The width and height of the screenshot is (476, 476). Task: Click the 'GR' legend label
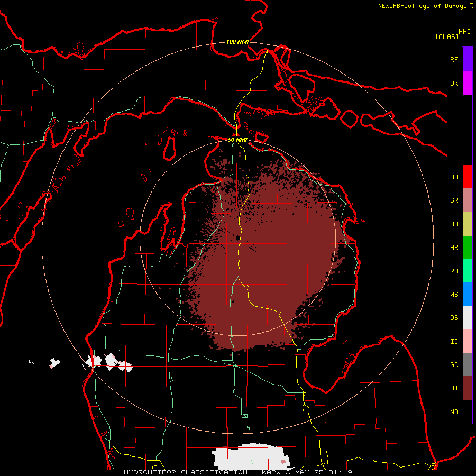click(454, 200)
